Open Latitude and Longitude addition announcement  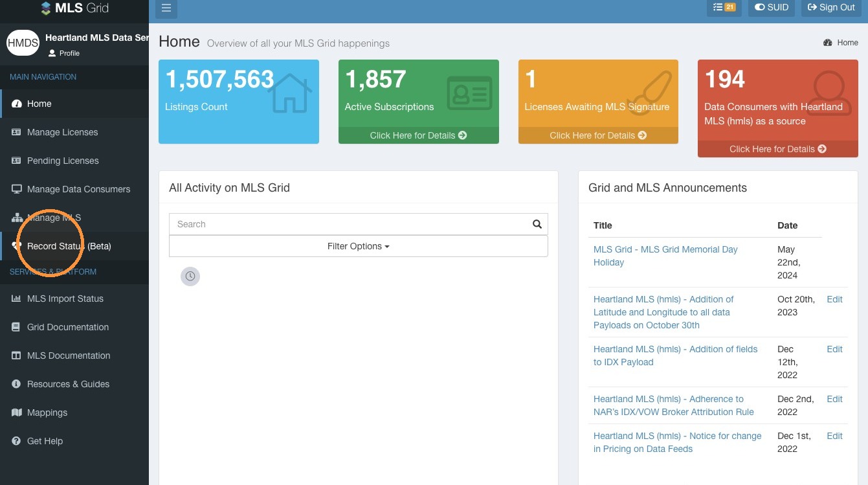pyautogui.click(x=663, y=312)
